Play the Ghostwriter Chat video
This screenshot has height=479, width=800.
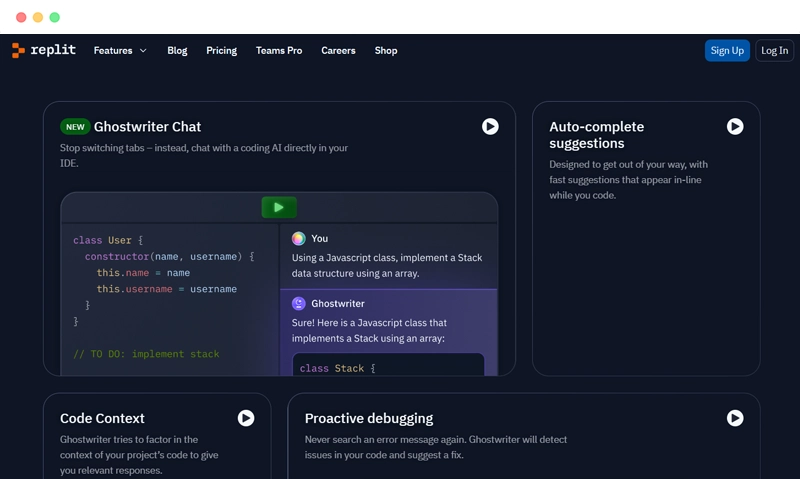490,127
